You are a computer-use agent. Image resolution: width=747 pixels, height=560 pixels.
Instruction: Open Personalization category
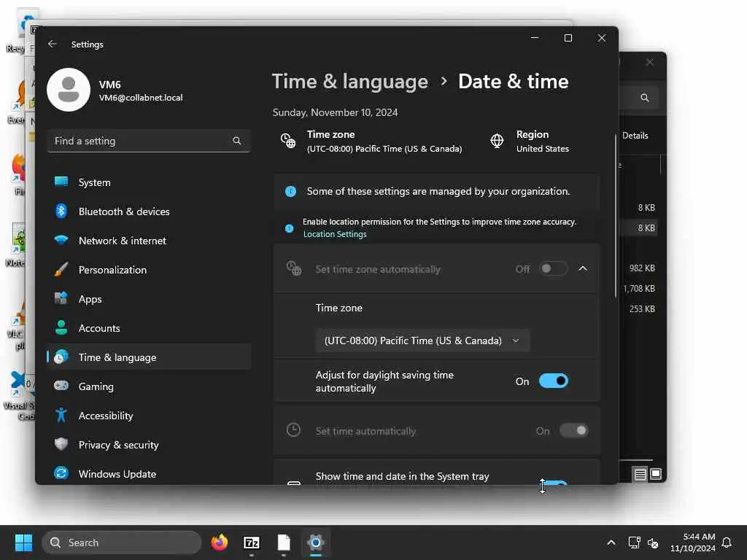(149, 270)
